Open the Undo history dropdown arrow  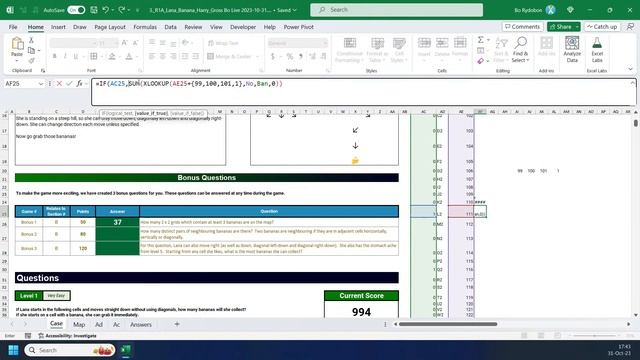coord(113,10)
